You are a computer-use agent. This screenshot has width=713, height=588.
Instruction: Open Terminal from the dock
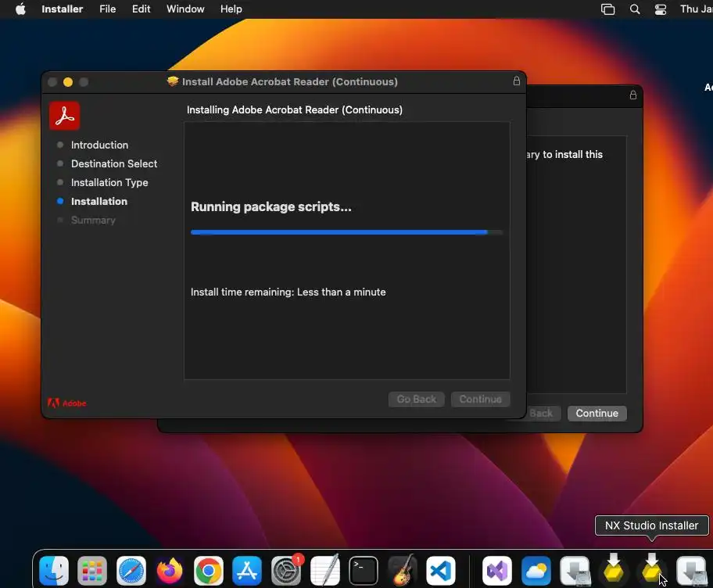point(364,571)
